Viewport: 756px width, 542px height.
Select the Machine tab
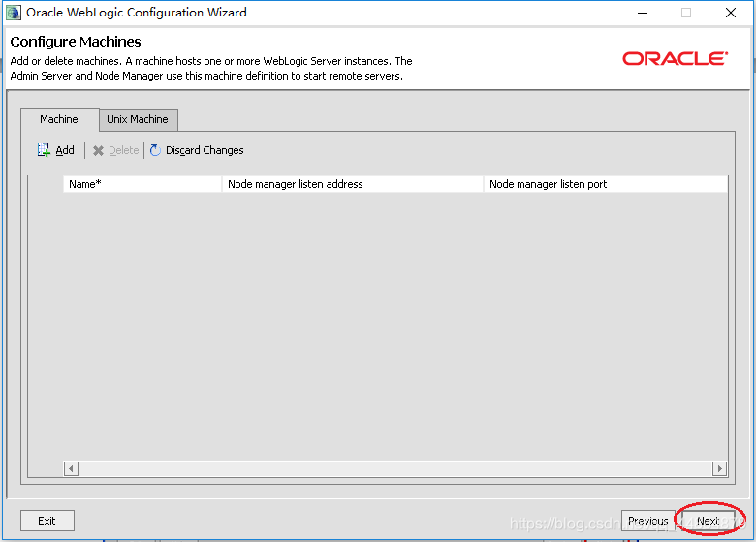click(59, 119)
